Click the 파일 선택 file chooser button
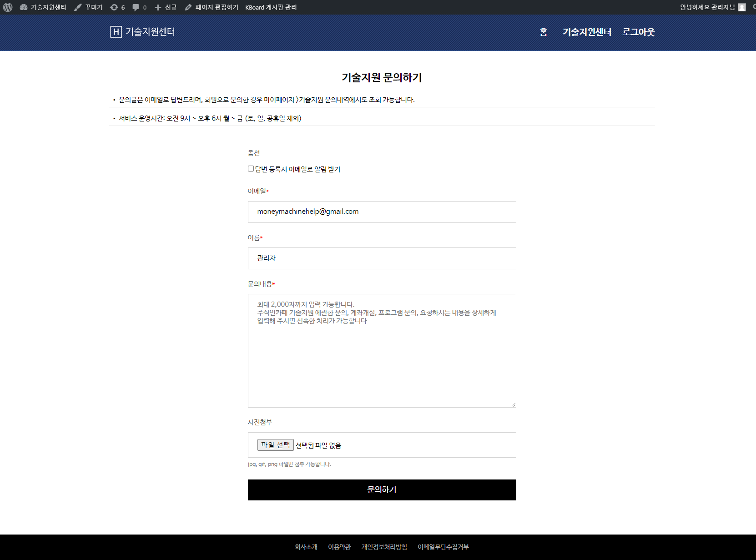Image resolution: width=756 pixels, height=560 pixels. (275, 445)
